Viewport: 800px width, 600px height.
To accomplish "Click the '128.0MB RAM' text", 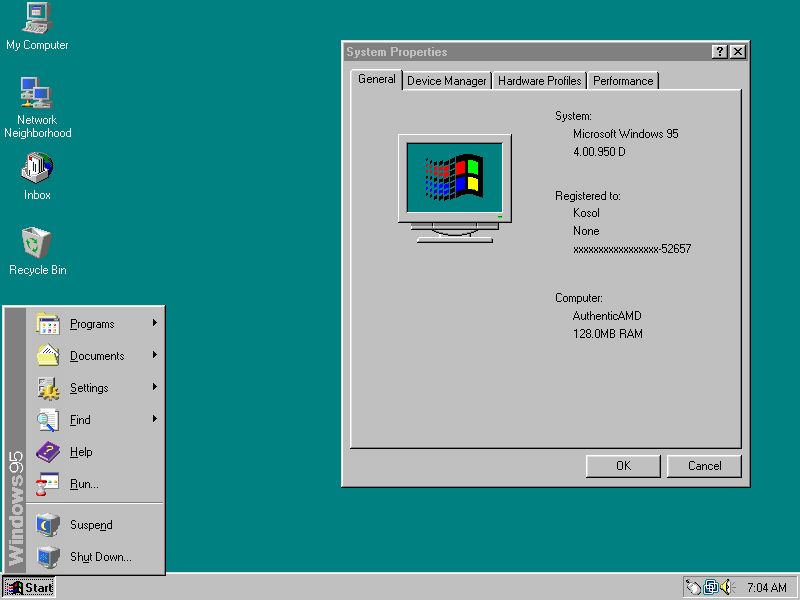I will point(608,334).
